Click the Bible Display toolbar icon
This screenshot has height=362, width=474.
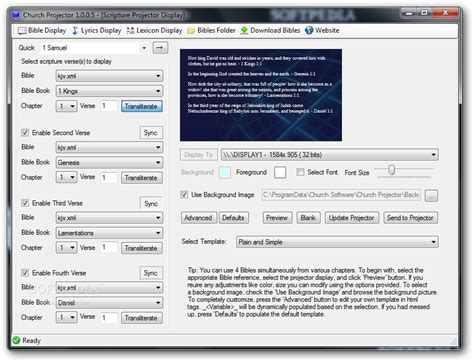tap(22, 31)
